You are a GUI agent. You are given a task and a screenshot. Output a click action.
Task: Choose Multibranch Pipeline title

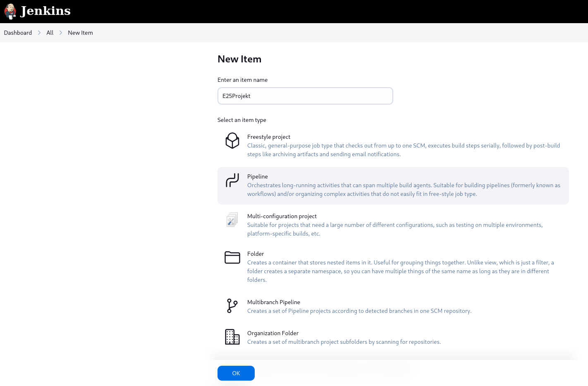coord(274,302)
